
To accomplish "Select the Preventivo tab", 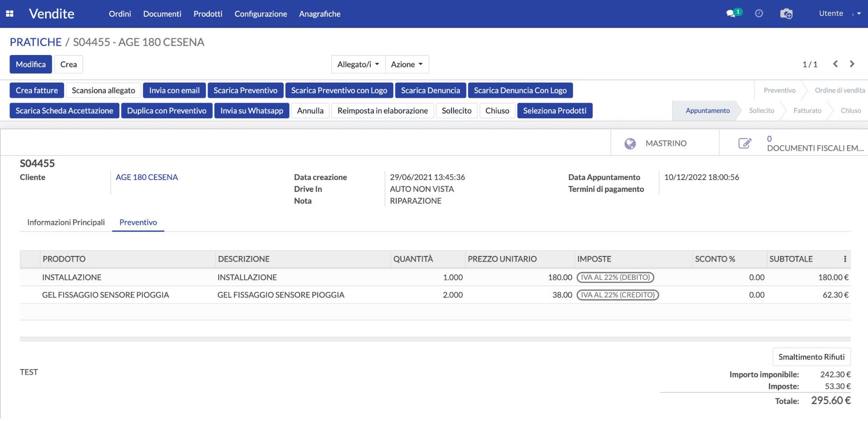I will point(138,222).
